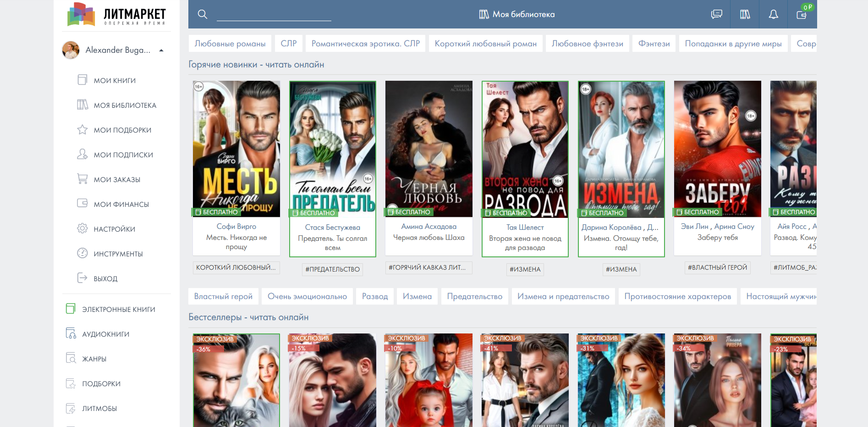Select Любовное фэнтези tag
The image size is (868, 427).
(588, 44)
